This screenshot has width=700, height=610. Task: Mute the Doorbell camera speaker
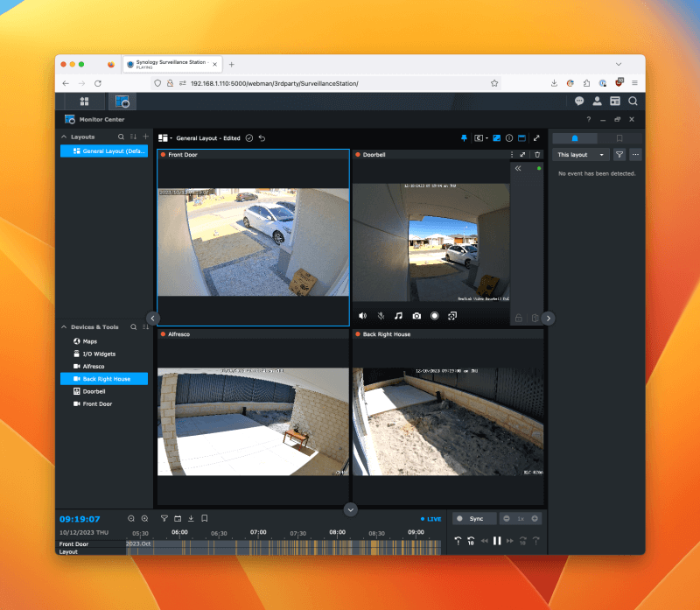[x=362, y=316]
